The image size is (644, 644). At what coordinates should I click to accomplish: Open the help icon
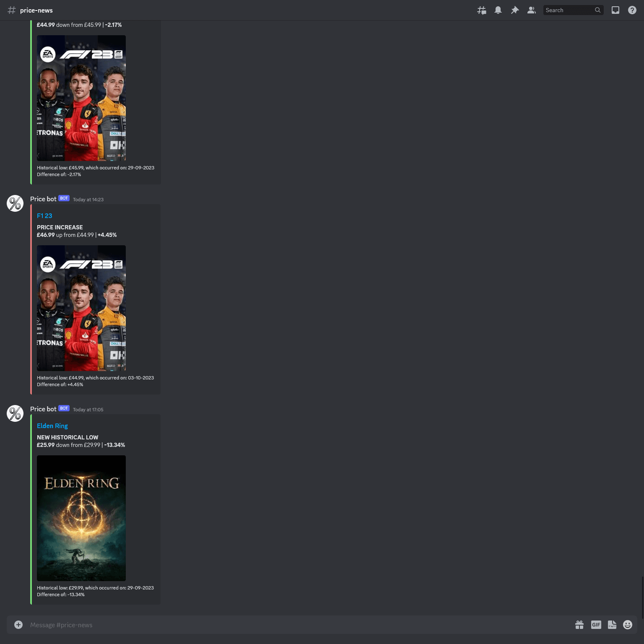pyautogui.click(x=632, y=10)
